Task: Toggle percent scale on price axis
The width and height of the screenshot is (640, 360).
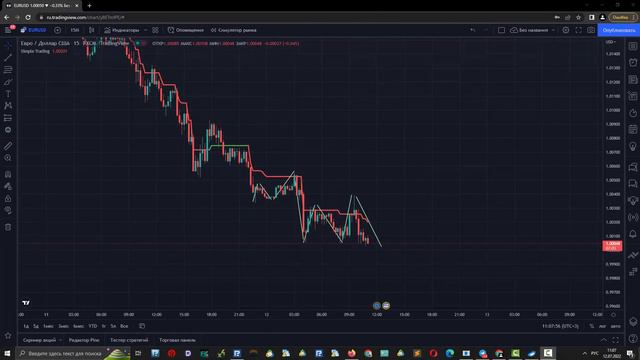Action: pos(591,326)
